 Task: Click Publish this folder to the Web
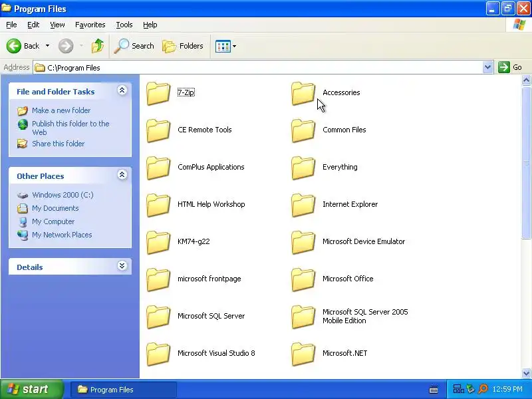click(x=70, y=128)
